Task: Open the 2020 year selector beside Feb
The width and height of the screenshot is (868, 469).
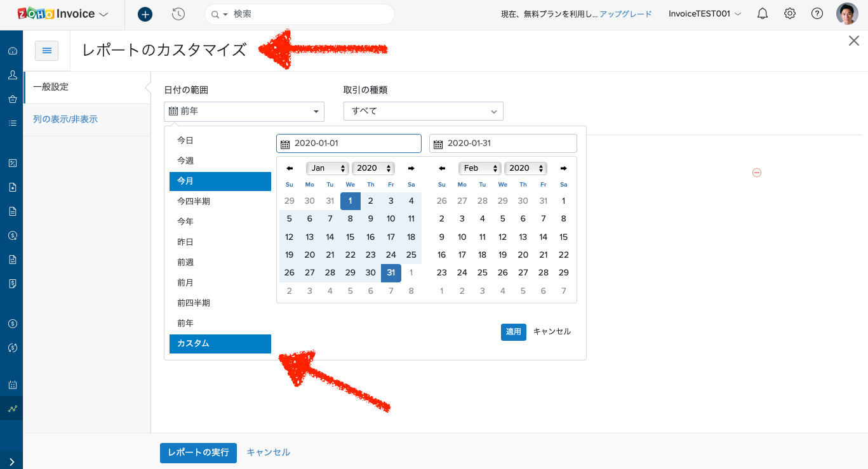Action: 526,168
